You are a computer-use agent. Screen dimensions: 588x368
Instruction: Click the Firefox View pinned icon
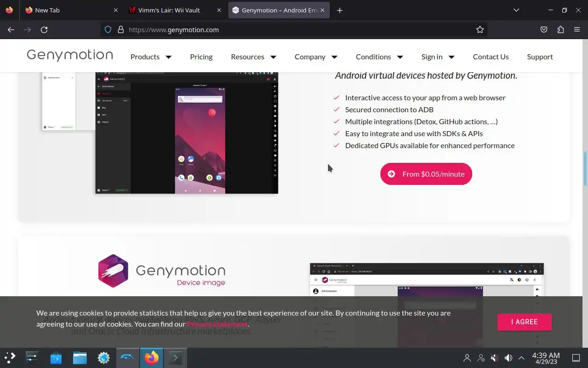click(9, 10)
